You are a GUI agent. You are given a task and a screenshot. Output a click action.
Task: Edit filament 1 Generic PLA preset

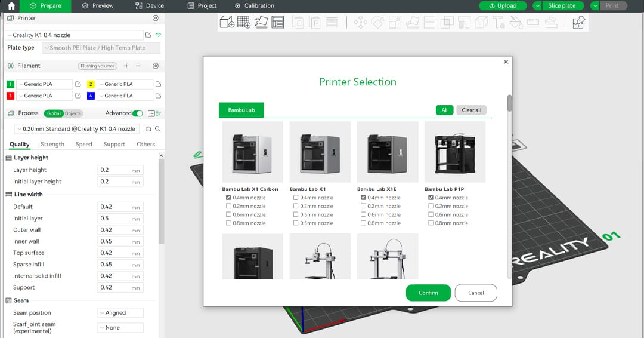point(78,84)
